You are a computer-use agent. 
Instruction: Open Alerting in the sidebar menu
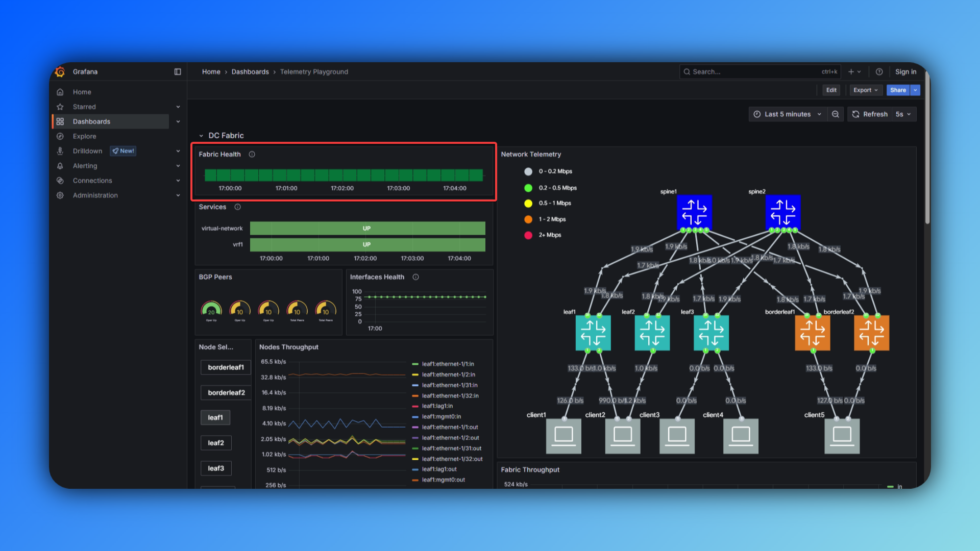(85, 166)
